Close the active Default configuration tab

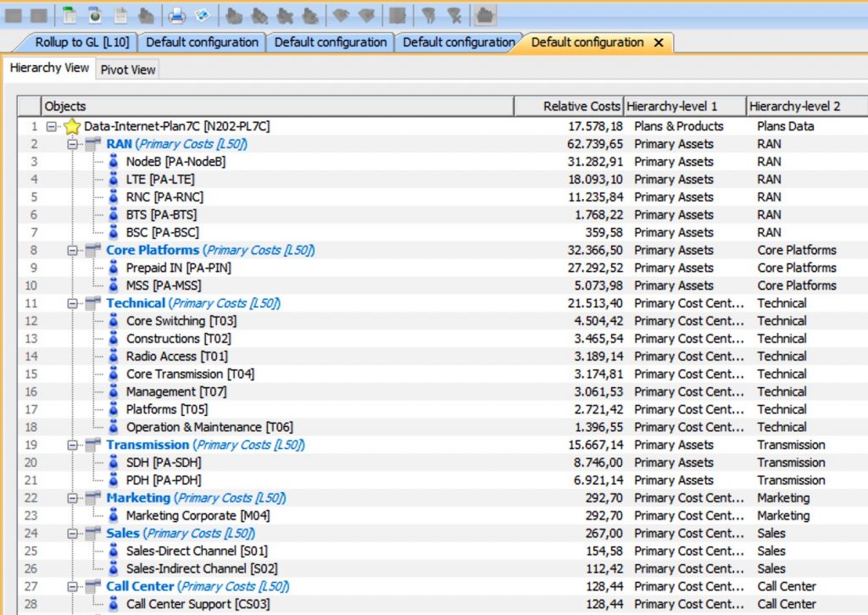(659, 42)
